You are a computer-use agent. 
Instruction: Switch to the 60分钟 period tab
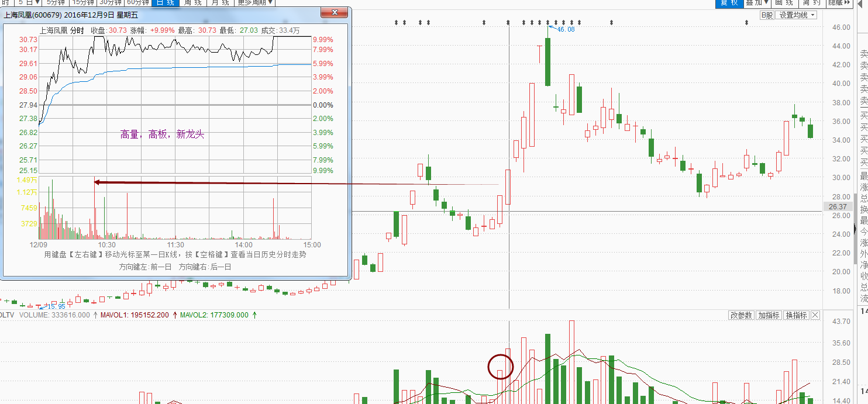coord(138,2)
